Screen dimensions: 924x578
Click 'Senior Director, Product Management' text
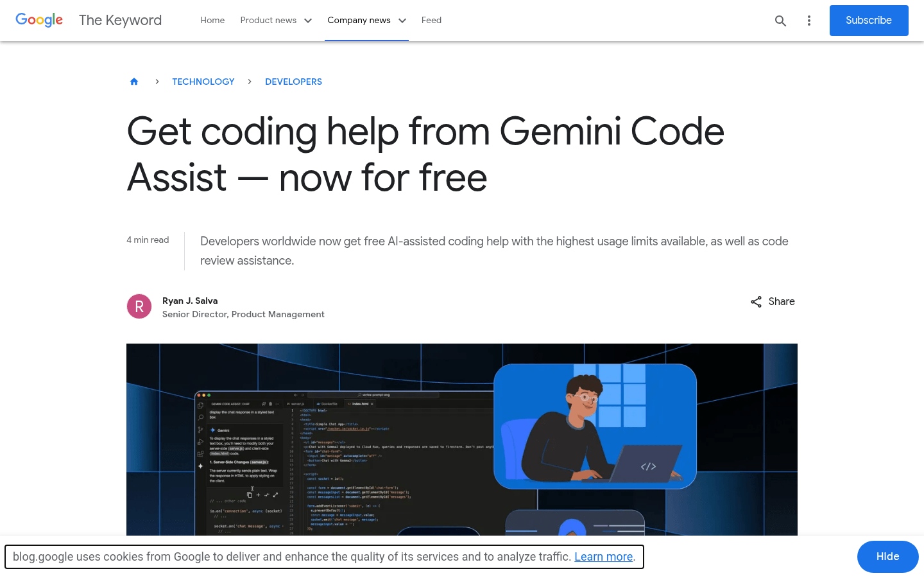(x=243, y=314)
